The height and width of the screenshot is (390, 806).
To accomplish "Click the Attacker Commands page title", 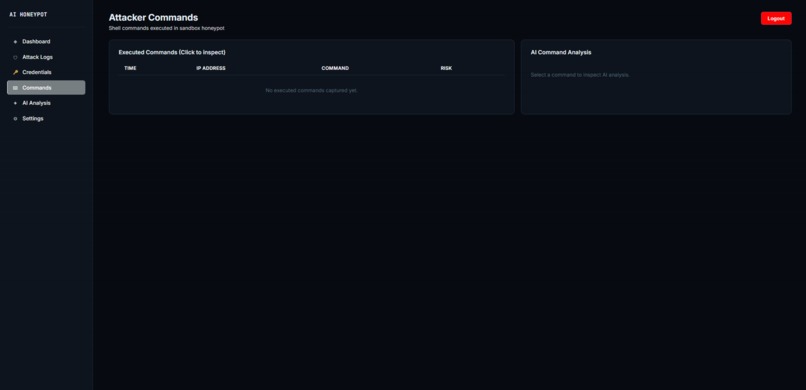I will (153, 18).
